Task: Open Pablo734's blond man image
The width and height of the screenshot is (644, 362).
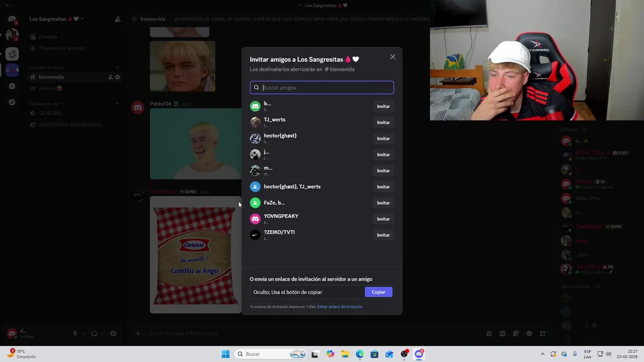Action: [196, 144]
